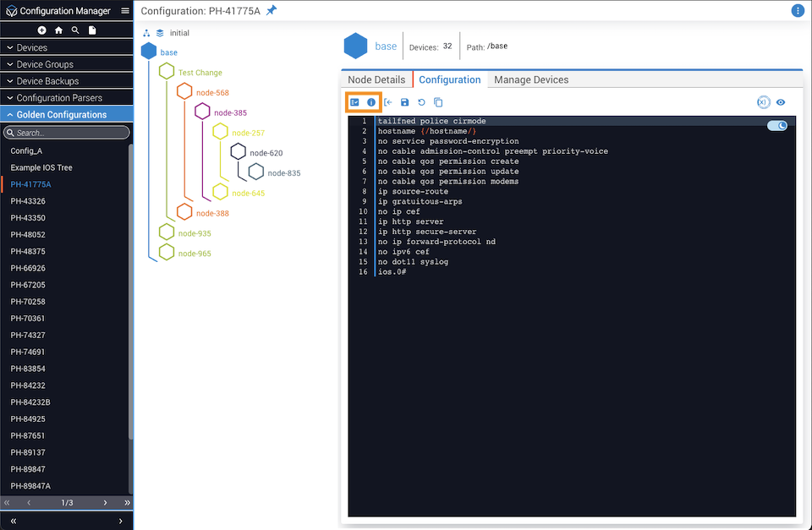Click the magnifier icon in the sidebar toolbar
Image resolution: width=812 pixels, height=530 pixels.
pos(75,30)
